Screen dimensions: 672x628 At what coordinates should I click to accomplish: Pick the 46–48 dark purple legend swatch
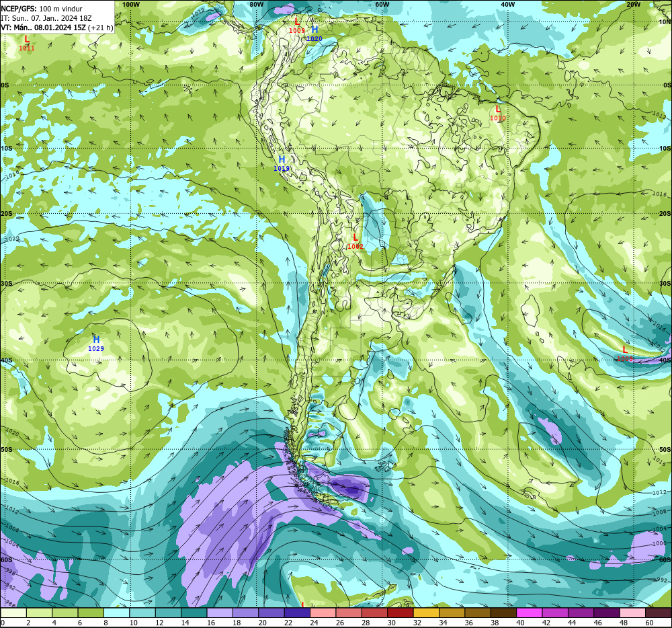pyautogui.click(x=606, y=613)
